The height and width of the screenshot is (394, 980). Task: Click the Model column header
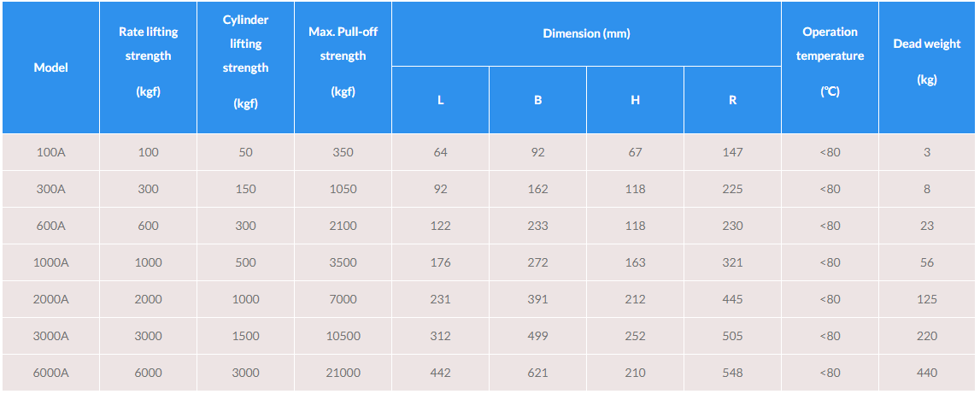[x=51, y=68]
